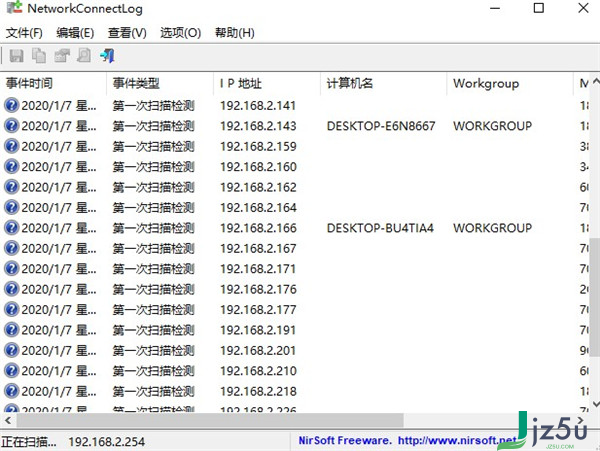Screen dimensions: 600x451
Task: Click the vertical scrollbar thumb
Action: 595,298
